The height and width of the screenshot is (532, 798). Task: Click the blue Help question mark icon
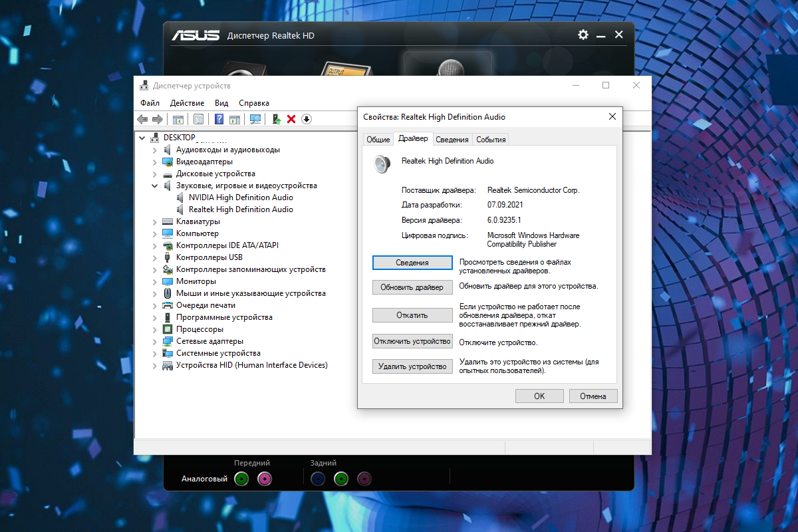[x=219, y=119]
